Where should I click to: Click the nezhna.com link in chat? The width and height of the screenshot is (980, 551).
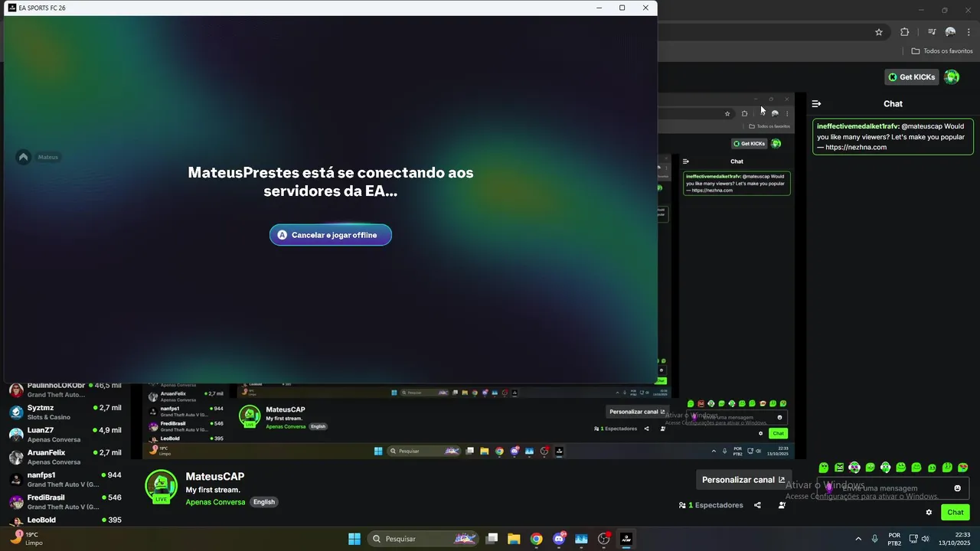(856, 148)
